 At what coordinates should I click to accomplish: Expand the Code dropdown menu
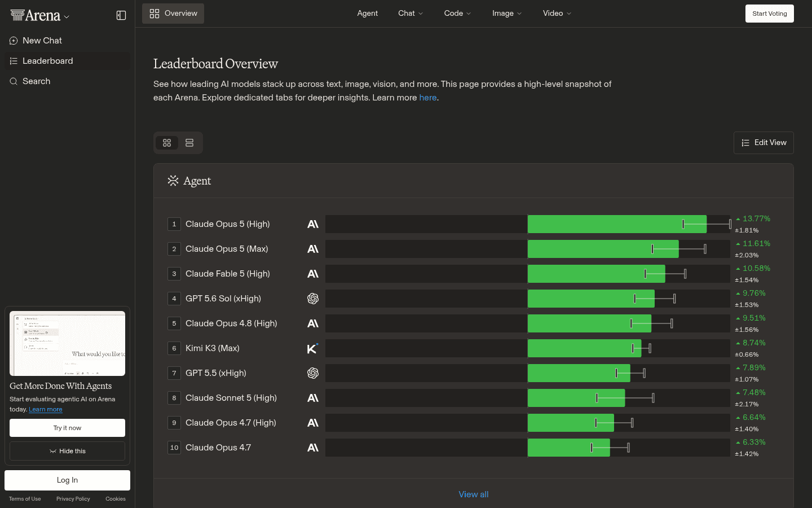(x=457, y=14)
